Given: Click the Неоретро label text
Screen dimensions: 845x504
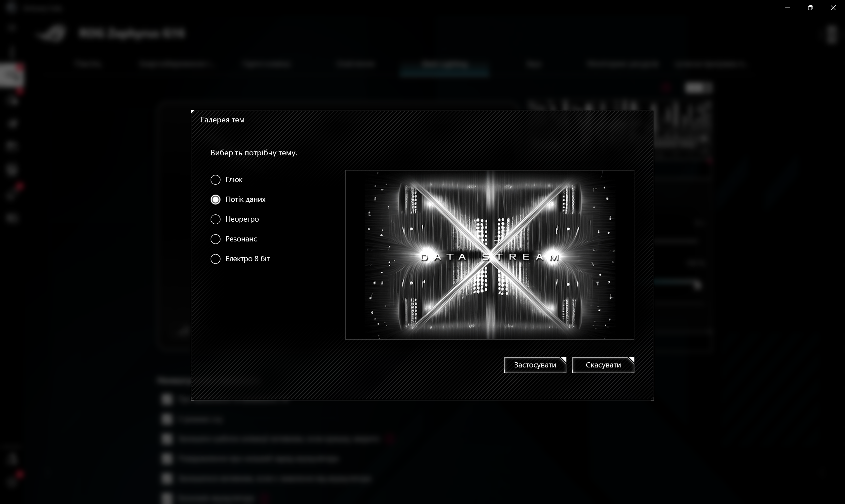Looking at the screenshot, I should point(242,219).
